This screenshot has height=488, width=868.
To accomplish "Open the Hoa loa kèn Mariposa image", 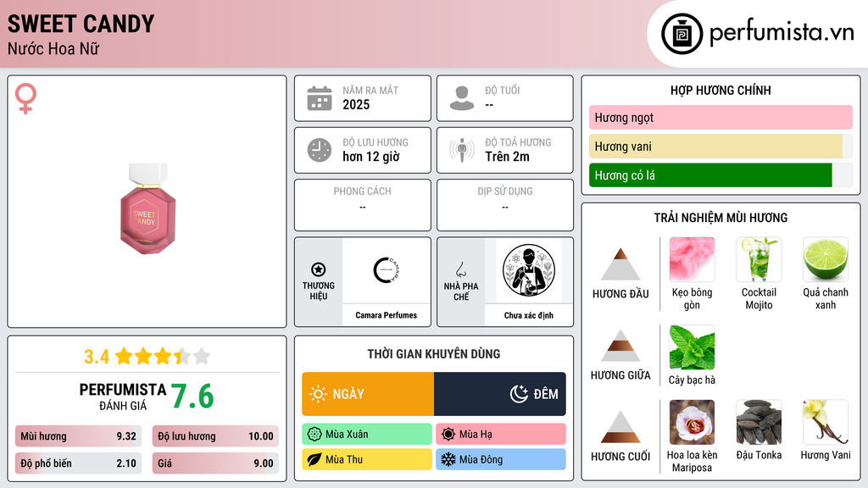I will pos(692,422).
